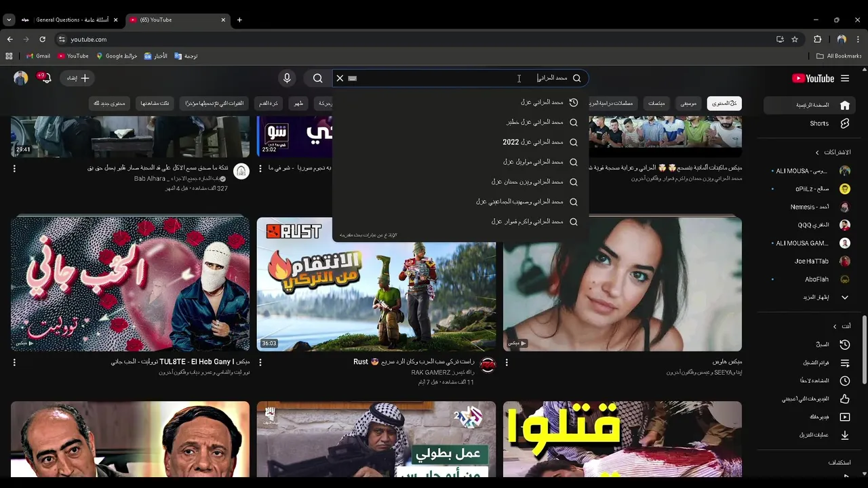Viewport: 868px width, 488px height.
Task: Pick suggestion محمد الحراني واكرم فموار عزل
Action: click(461, 222)
